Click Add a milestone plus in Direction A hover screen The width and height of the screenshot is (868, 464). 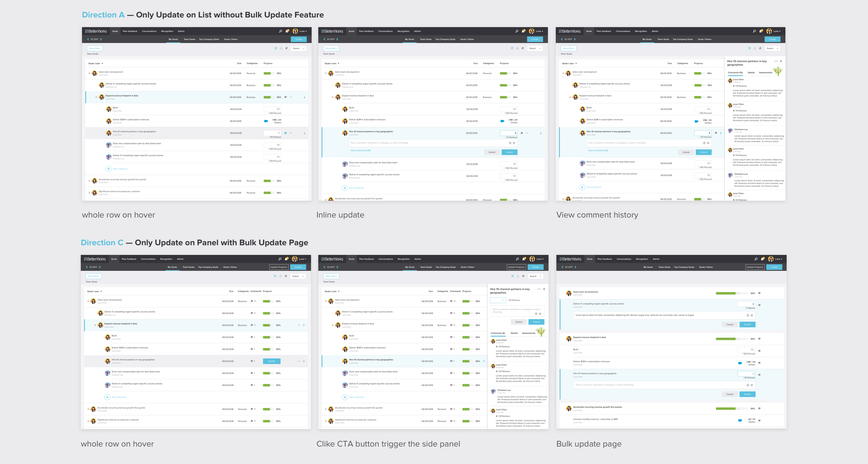click(x=108, y=169)
